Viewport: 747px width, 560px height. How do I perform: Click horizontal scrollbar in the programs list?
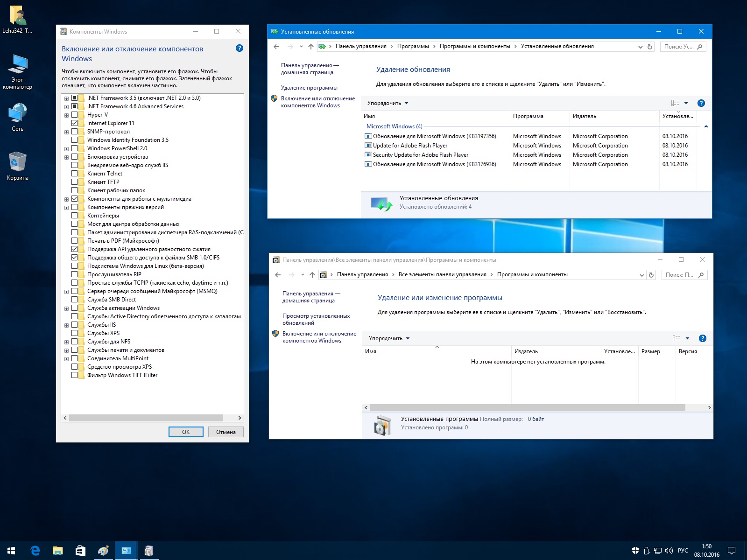coord(528,407)
